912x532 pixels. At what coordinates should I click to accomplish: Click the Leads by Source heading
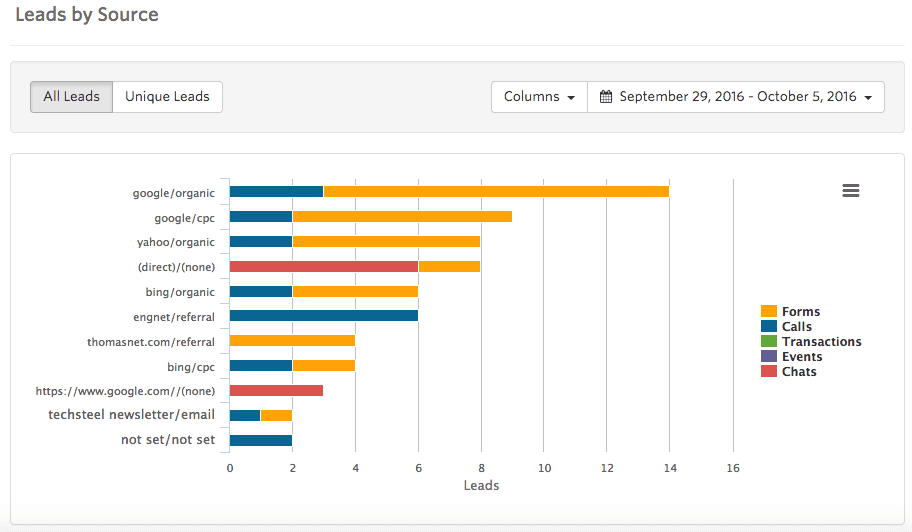click(87, 14)
